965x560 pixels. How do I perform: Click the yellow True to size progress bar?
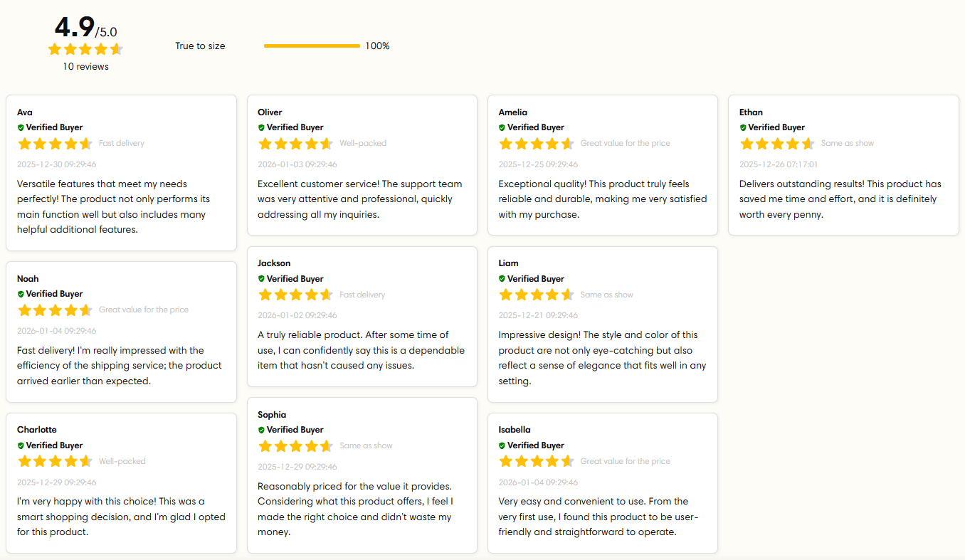tap(312, 46)
